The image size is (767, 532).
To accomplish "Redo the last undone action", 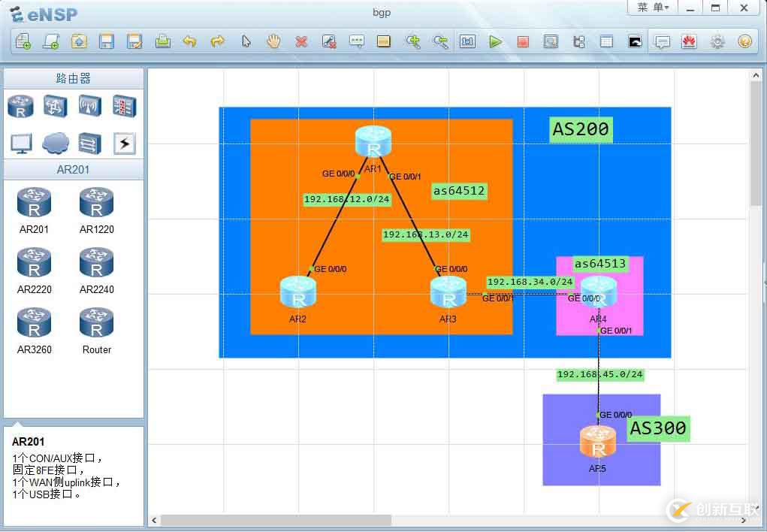I will [x=218, y=41].
